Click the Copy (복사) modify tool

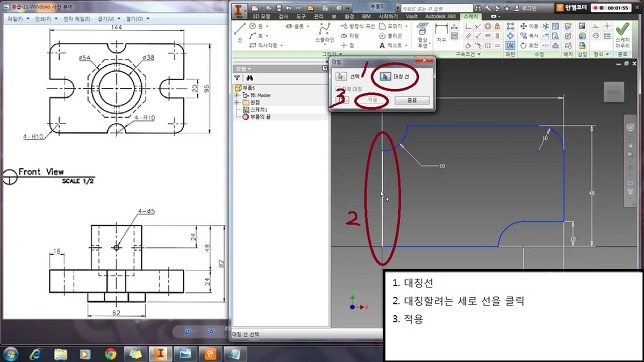point(529,36)
